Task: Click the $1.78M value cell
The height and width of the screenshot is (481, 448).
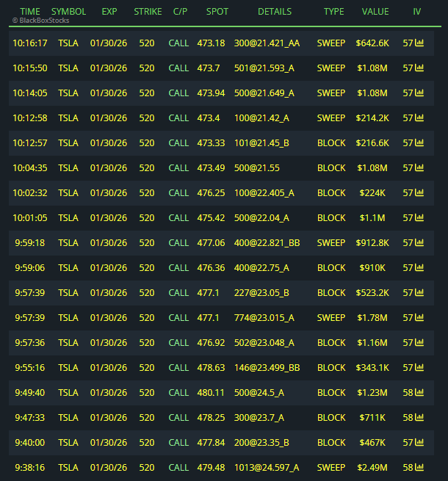Action: (x=372, y=317)
